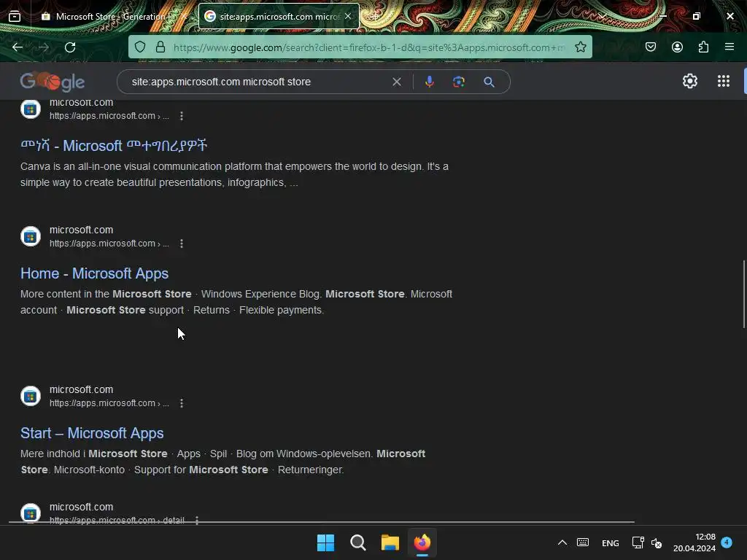Screen dimensions: 747x560
Task: Open Google quick settings gear
Action: tap(690, 82)
